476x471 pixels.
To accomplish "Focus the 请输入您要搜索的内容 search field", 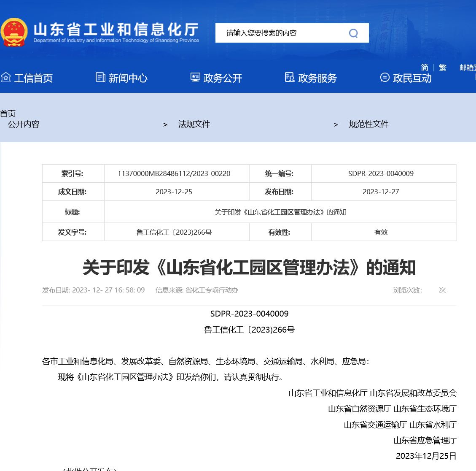I will point(282,33).
